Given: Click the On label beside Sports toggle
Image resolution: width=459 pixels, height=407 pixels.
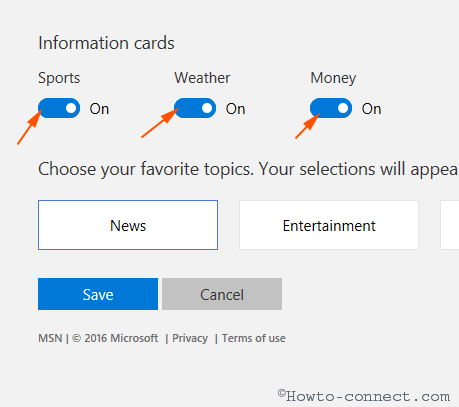Looking at the screenshot, I should click(99, 109).
